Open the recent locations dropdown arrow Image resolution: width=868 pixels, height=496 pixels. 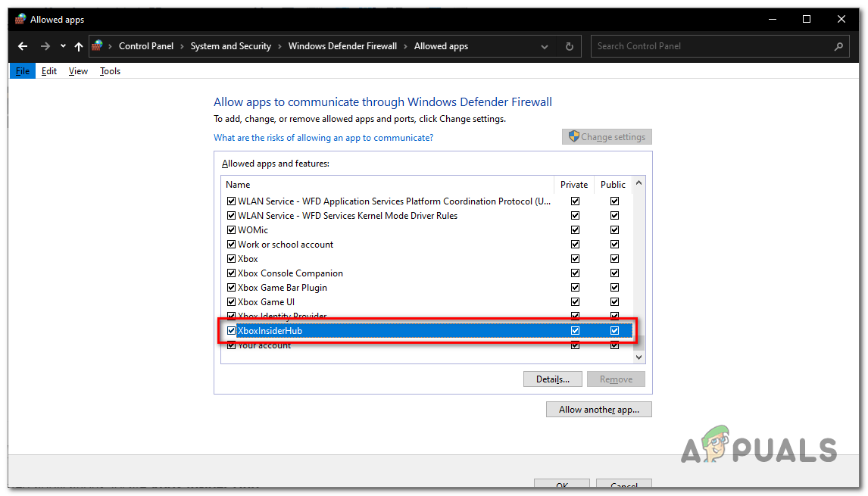63,46
